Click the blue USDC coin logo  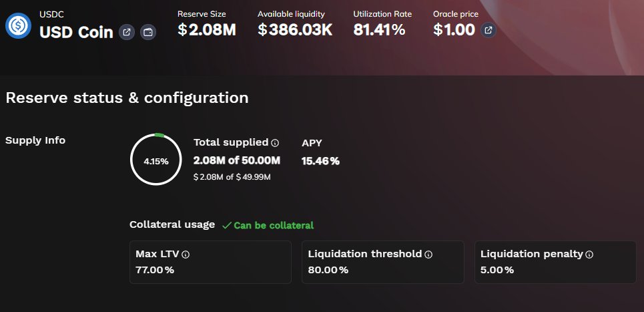(x=18, y=25)
